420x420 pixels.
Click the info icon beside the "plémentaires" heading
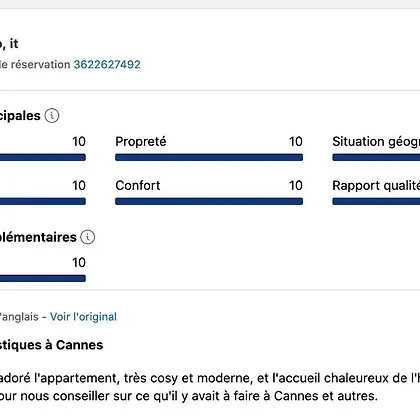click(x=88, y=237)
